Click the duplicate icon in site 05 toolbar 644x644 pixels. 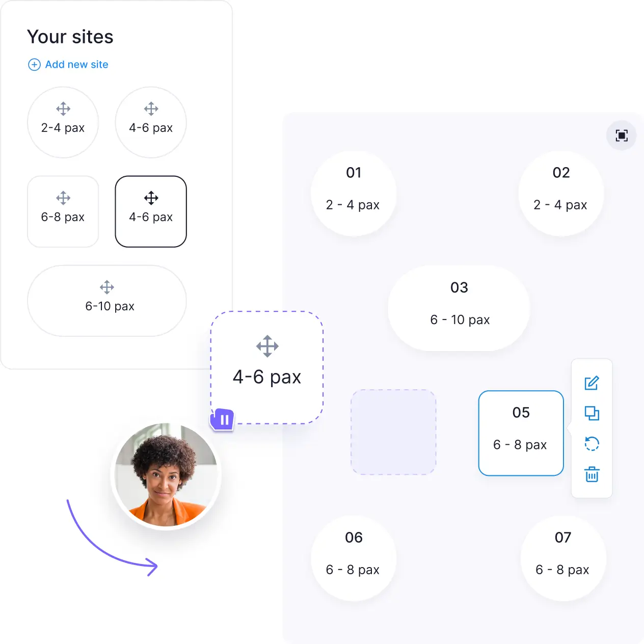(x=592, y=413)
